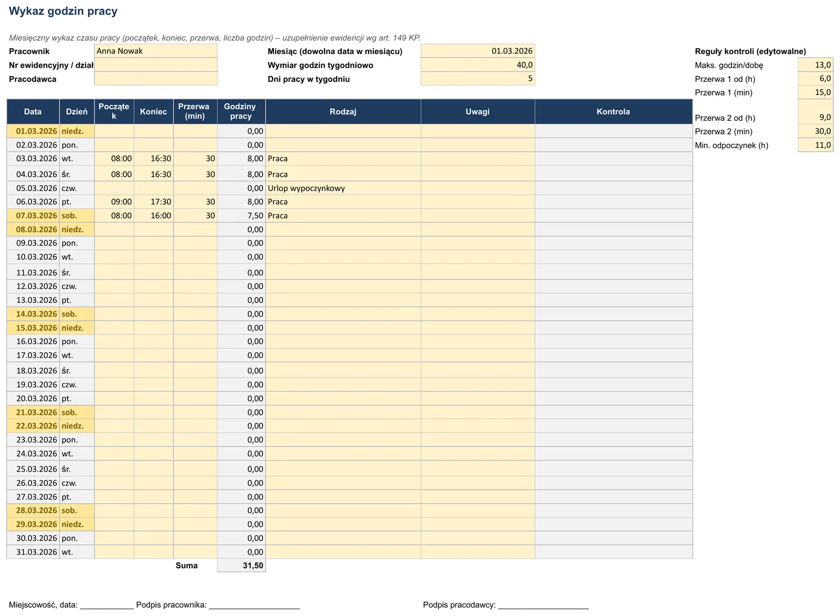Select the empty Nr ewidencyjny / dział field
This screenshot has height=616, width=840.
pyautogui.click(x=155, y=65)
